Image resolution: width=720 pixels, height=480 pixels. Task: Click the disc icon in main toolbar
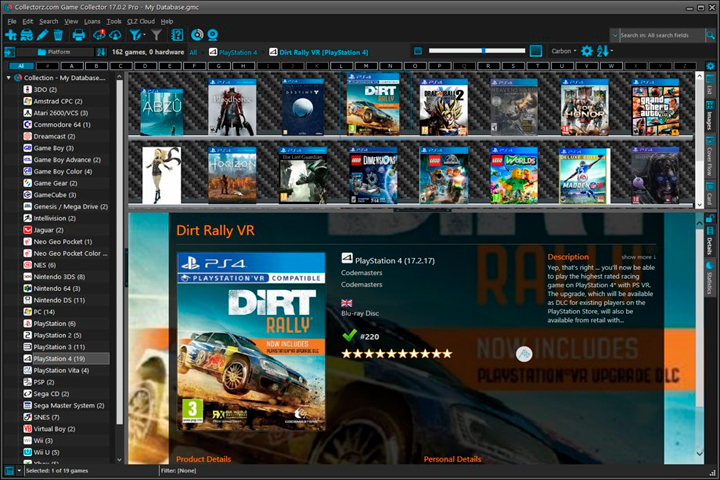(x=197, y=35)
